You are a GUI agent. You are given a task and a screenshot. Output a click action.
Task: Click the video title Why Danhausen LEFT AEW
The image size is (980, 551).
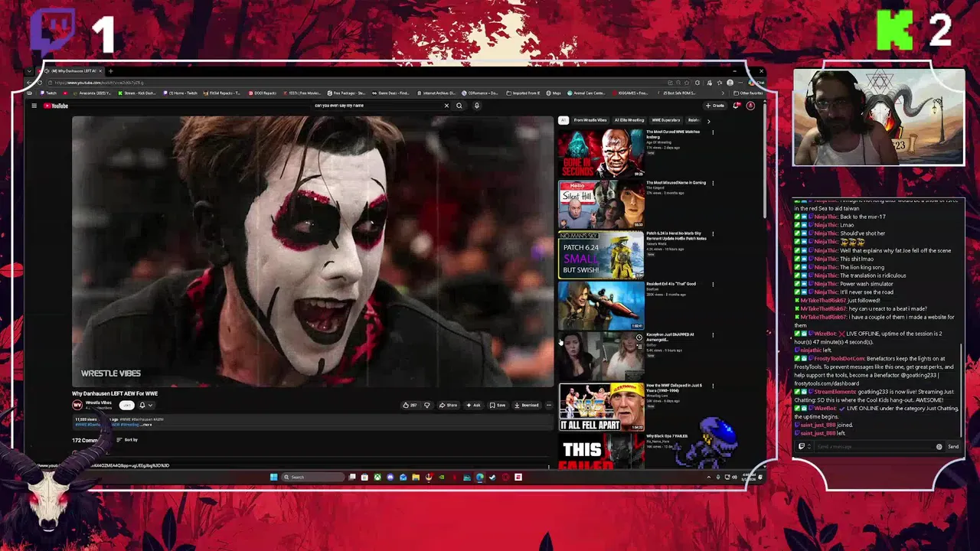[115, 393]
